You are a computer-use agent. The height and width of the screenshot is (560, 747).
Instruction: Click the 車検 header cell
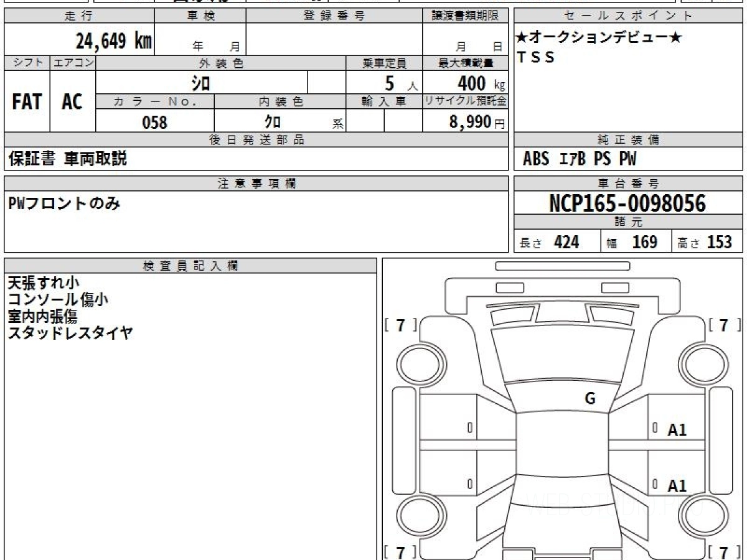pos(200,16)
